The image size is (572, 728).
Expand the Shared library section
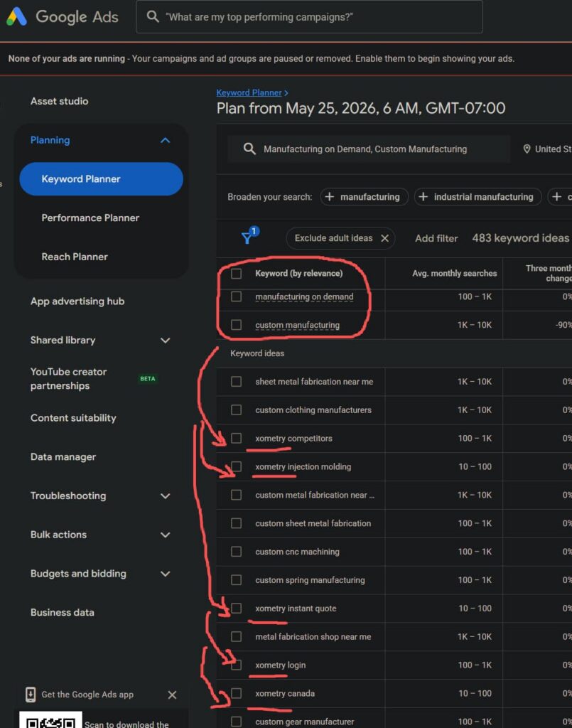[165, 341]
